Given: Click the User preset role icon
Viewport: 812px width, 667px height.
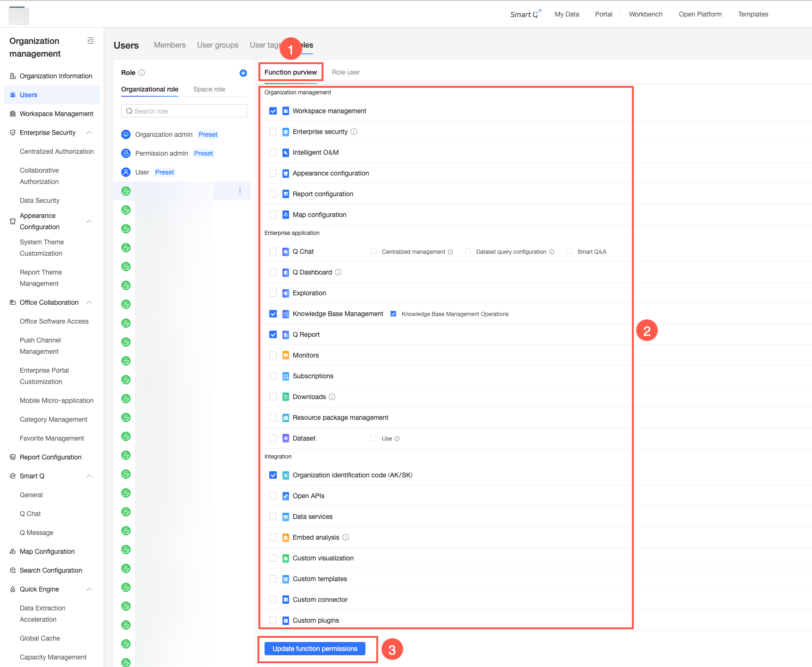Looking at the screenshot, I should 126,172.
